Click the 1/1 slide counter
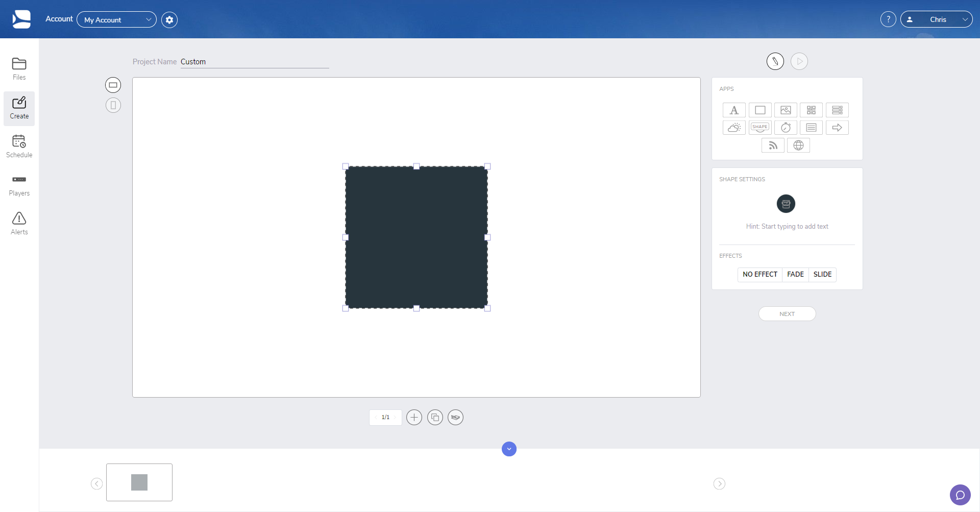Screen dimensions: 980x512 pyautogui.click(x=385, y=418)
